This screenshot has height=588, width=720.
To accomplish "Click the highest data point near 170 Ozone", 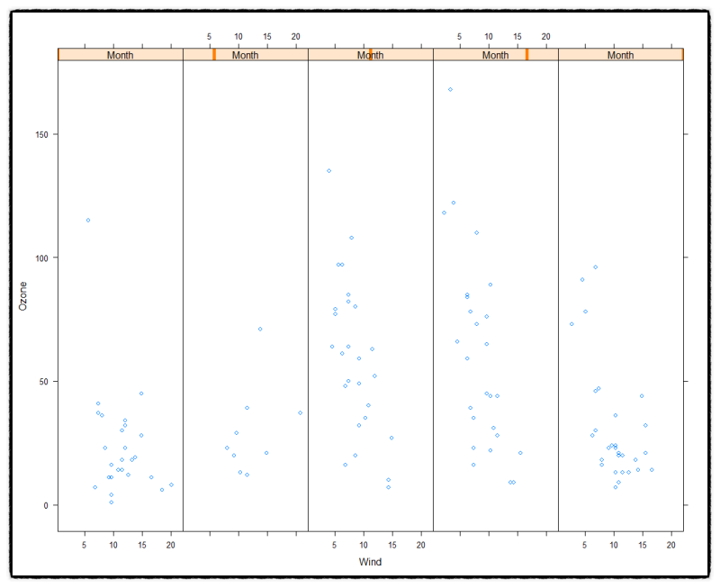I will point(448,89).
